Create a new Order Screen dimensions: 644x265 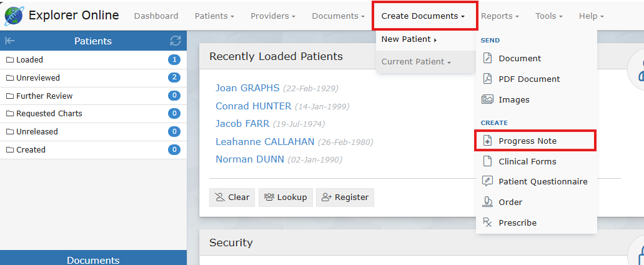point(510,202)
